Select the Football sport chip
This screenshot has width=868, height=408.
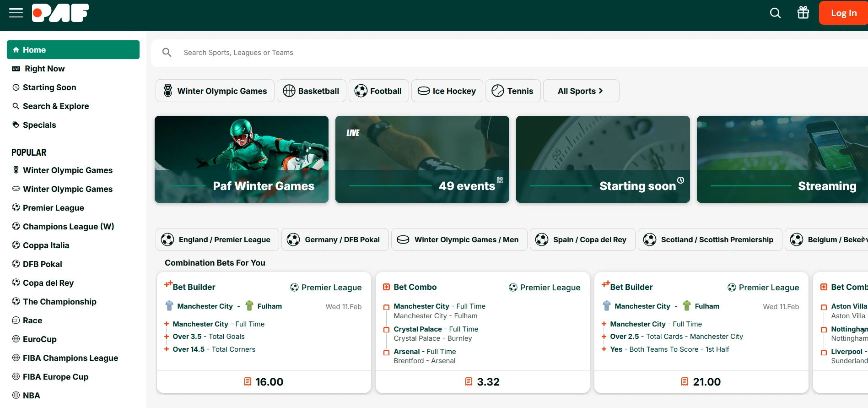point(379,91)
